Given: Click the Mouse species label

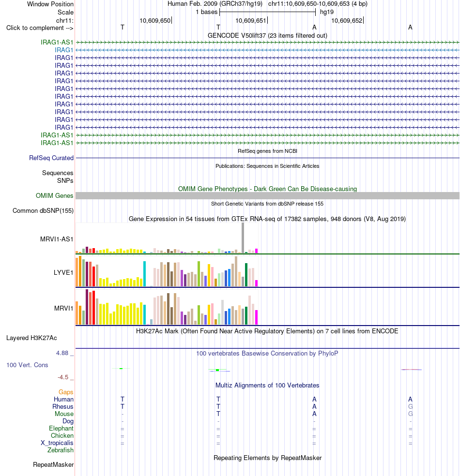Looking at the screenshot, I should click(x=64, y=414).
